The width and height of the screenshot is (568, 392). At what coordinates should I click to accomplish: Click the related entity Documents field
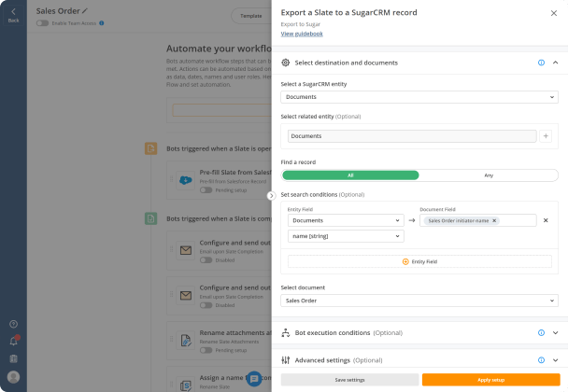tap(412, 136)
